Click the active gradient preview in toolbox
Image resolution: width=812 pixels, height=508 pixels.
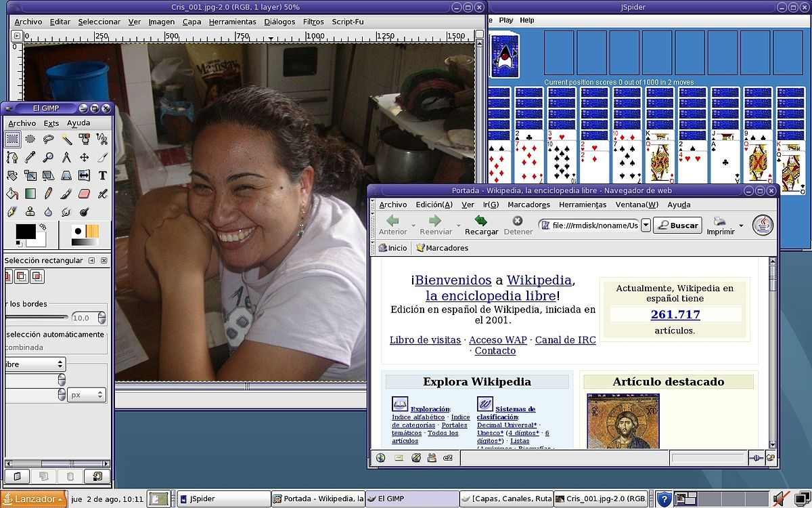85,242
